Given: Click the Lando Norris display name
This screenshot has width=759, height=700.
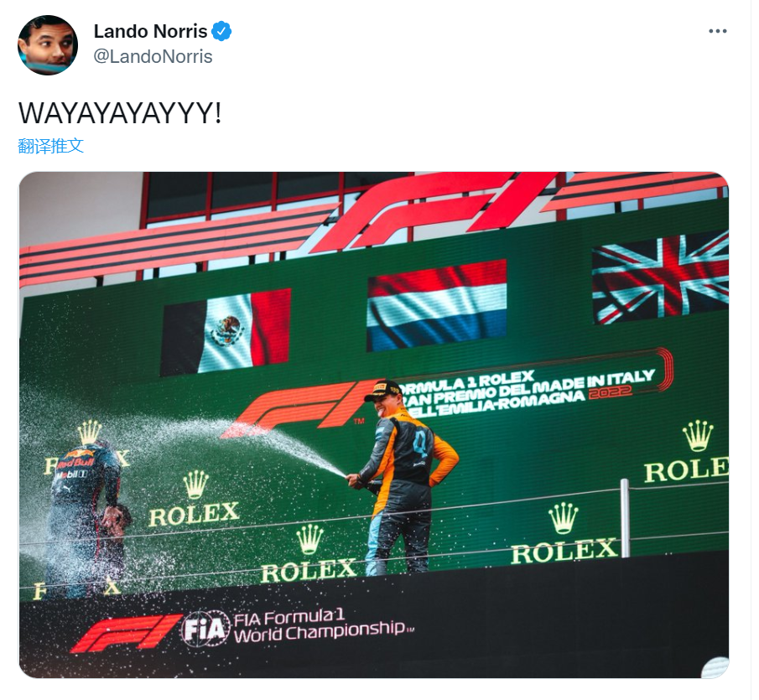Looking at the screenshot, I should [x=150, y=32].
